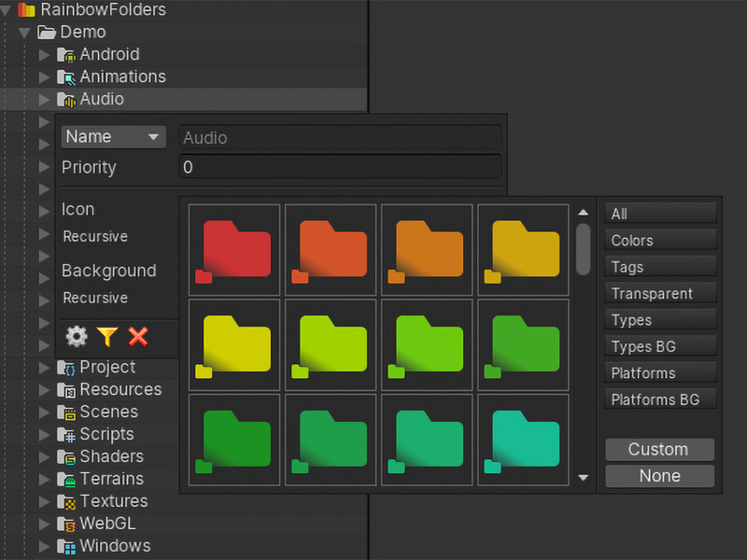Expand the Animations folder arrow
747x560 pixels.
point(44,77)
